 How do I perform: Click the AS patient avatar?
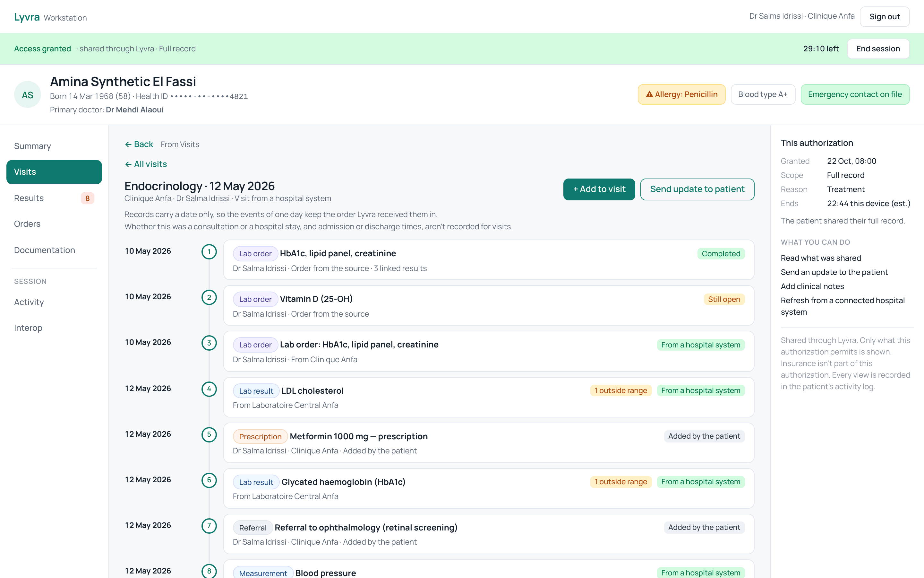coord(28,94)
